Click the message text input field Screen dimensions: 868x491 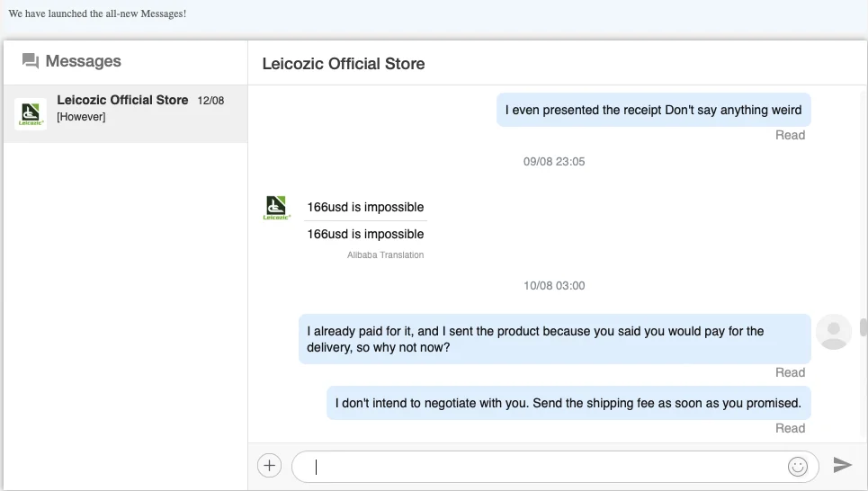pos(540,466)
